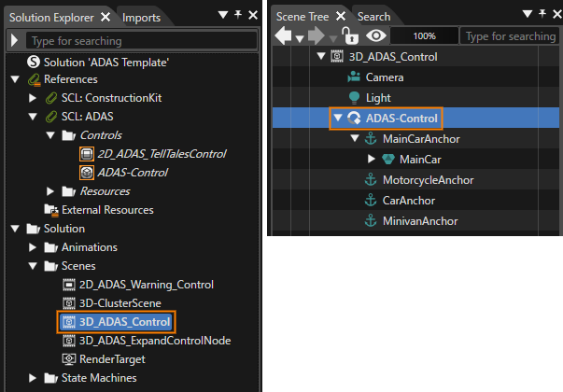Collapse the Scenes folder
The image size is (563, 392).
pyautogui.click(x=33, y=266)
